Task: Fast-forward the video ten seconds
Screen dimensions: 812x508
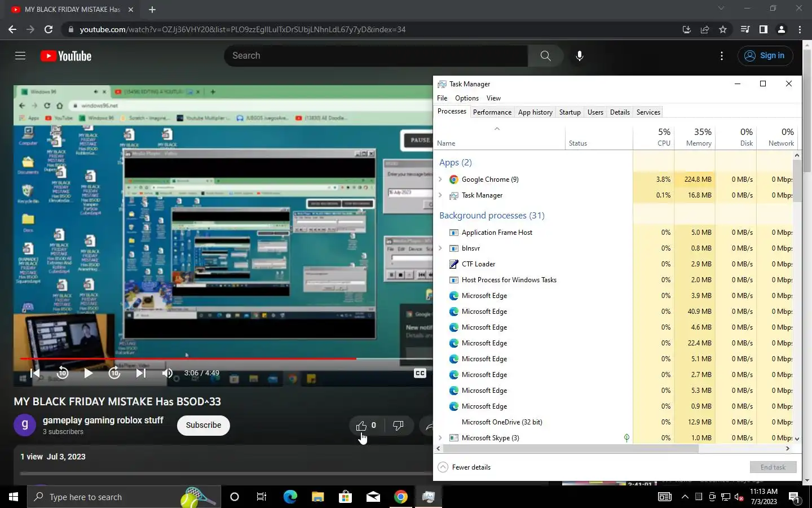Action: [x=114, y=373]
